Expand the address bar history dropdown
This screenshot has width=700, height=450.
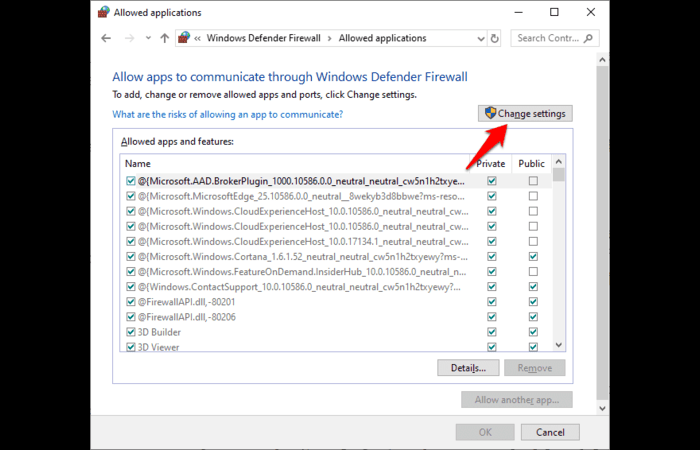(x=481, y=39)
